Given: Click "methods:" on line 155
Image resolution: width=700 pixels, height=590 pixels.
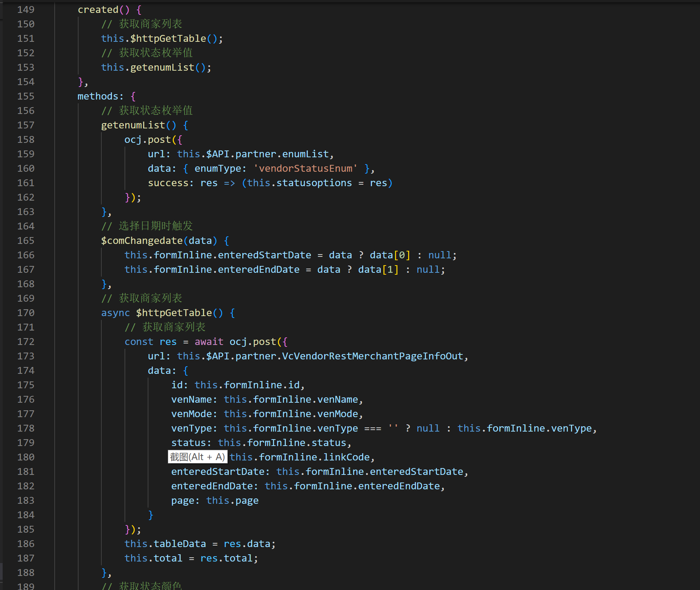Looking at the screenshot, I should tap(101, 96).
